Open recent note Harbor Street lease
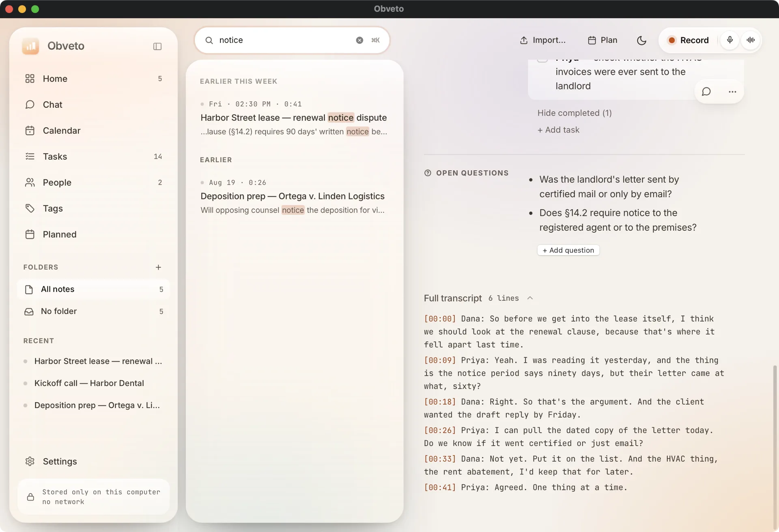This screenshot has height=532, width=779. tap(93, 361)
